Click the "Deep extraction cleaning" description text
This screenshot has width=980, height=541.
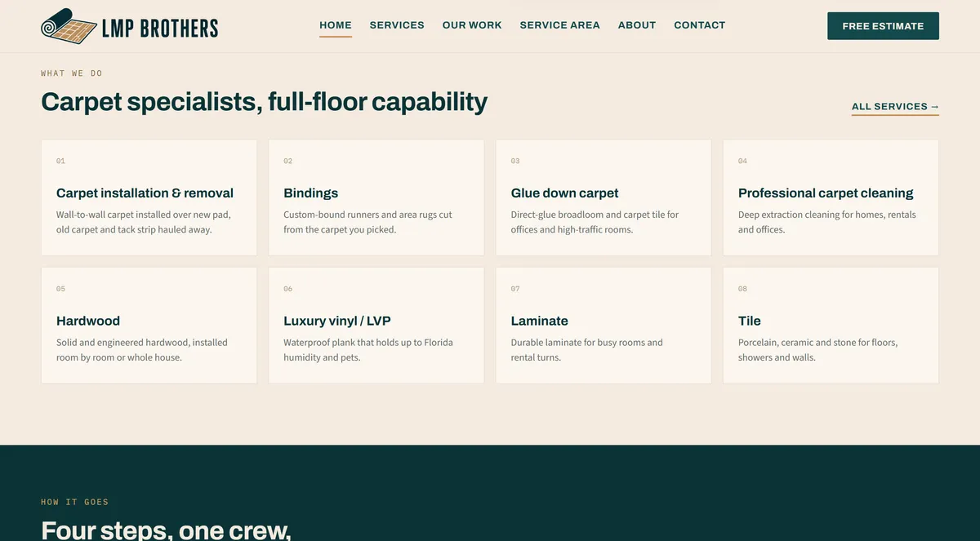click(827, 222)
